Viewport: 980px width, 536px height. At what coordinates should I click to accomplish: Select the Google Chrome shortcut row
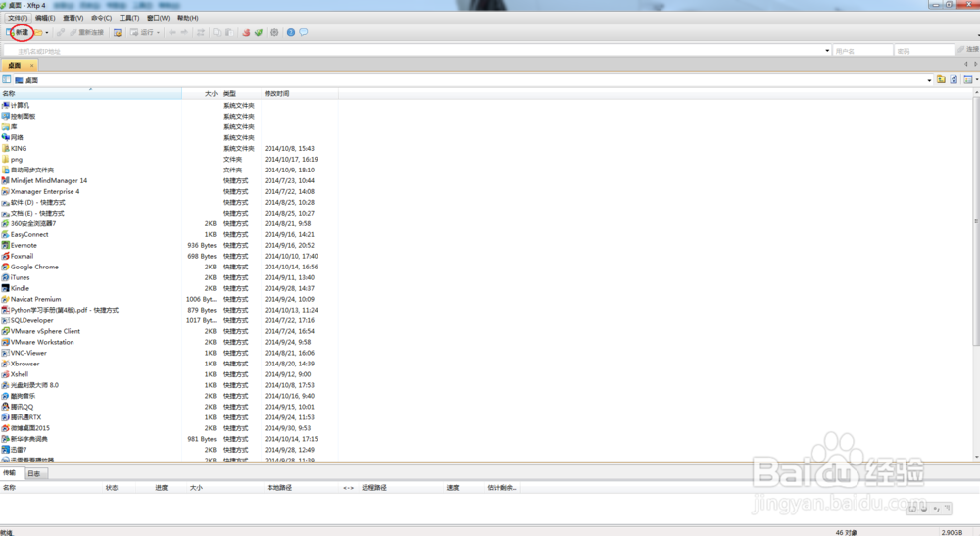pos(169,267)
